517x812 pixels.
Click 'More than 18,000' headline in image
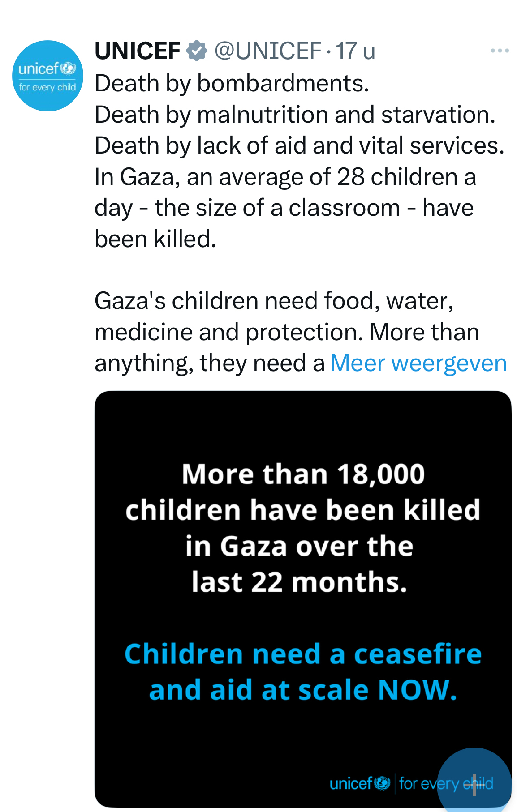(303, 474)
